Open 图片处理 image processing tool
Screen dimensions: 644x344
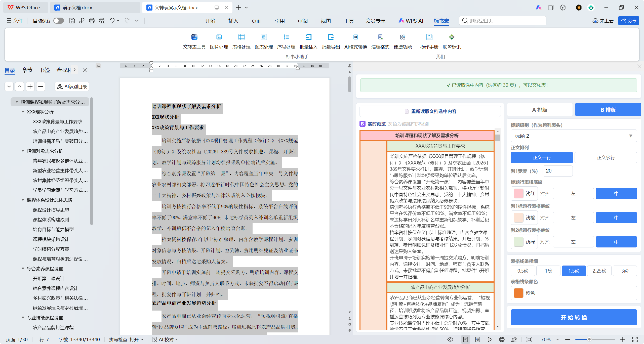tap(219, 41)
